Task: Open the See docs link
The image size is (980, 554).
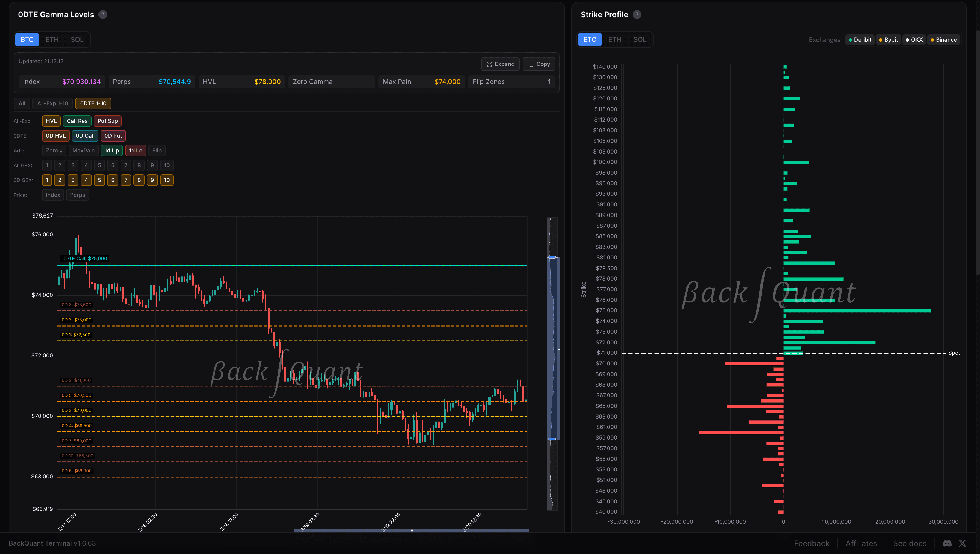Action: 910,543
